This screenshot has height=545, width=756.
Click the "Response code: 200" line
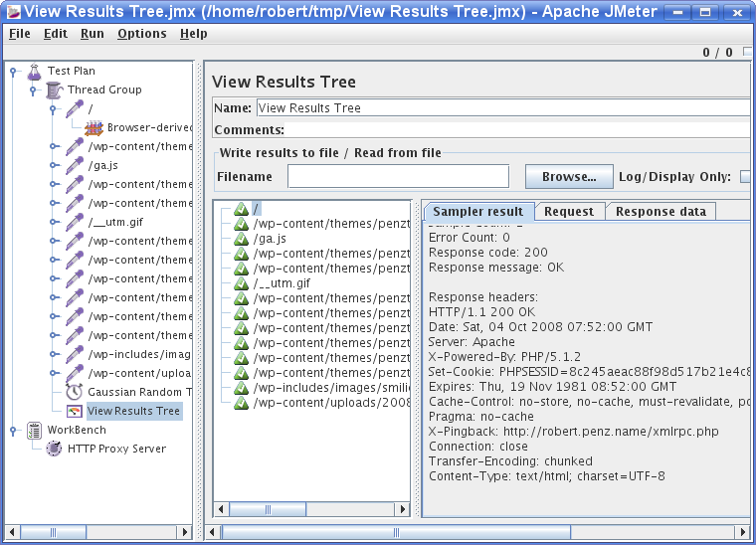click(488, 253)
